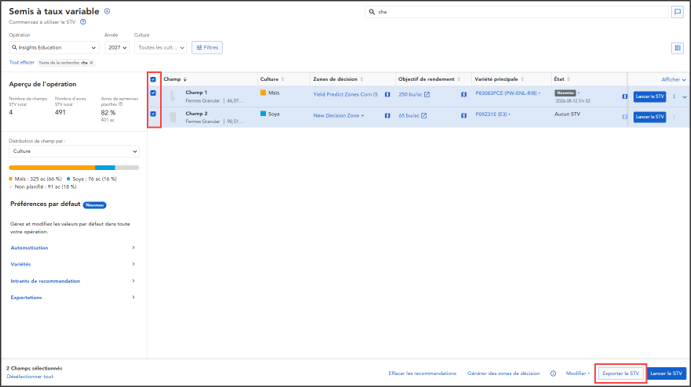Open yield goal map icon for Champ 1
Screen dimensions: 691x387
pyautogui.click(x=464, y=95)
